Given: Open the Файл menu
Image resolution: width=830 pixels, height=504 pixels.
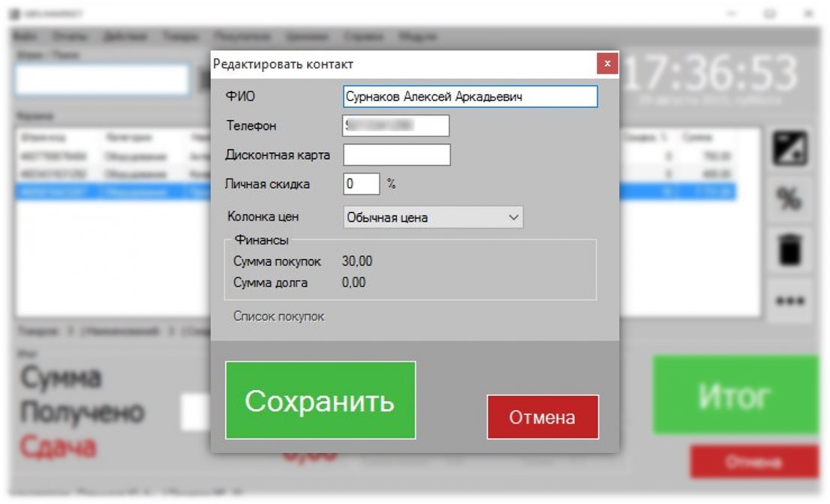Looking at the screenshot, I should (x=26, y=35).
